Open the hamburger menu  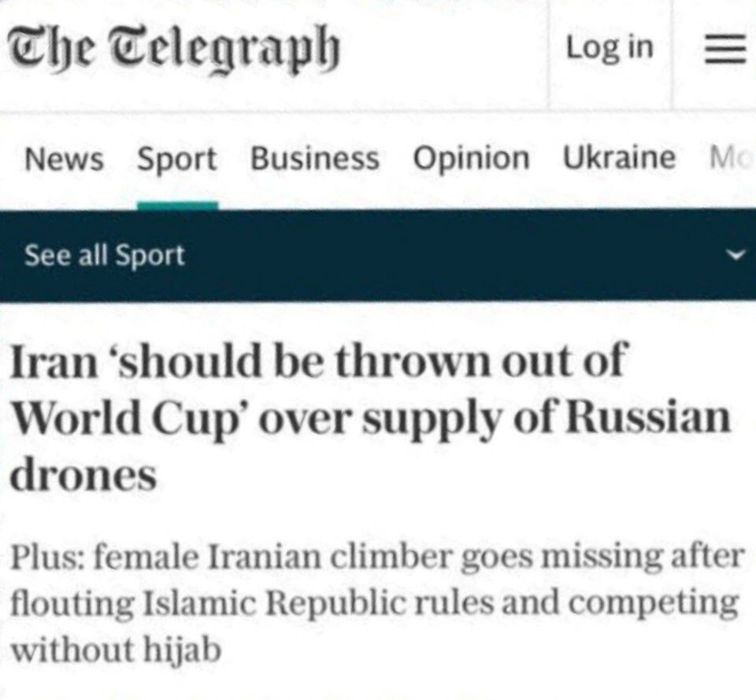[724, 49]
